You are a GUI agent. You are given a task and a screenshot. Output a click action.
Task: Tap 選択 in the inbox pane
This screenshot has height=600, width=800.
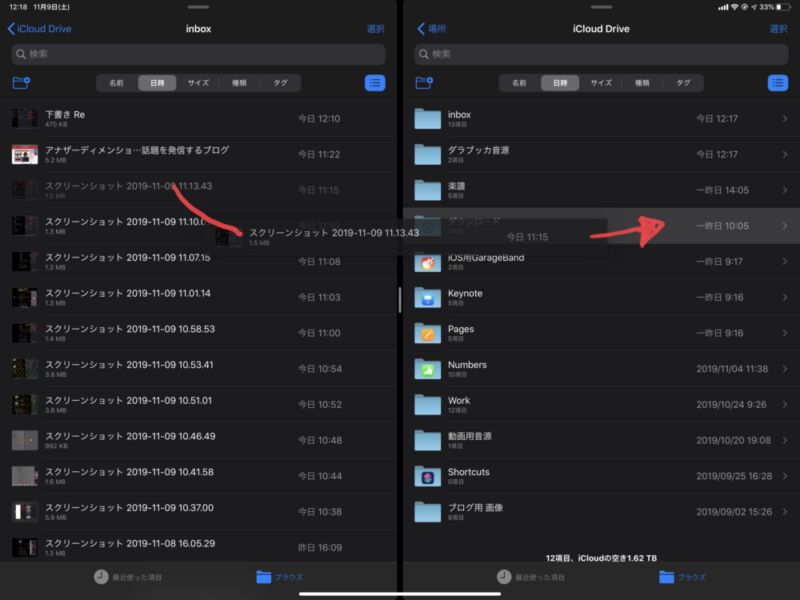click(x=376, y=29)
